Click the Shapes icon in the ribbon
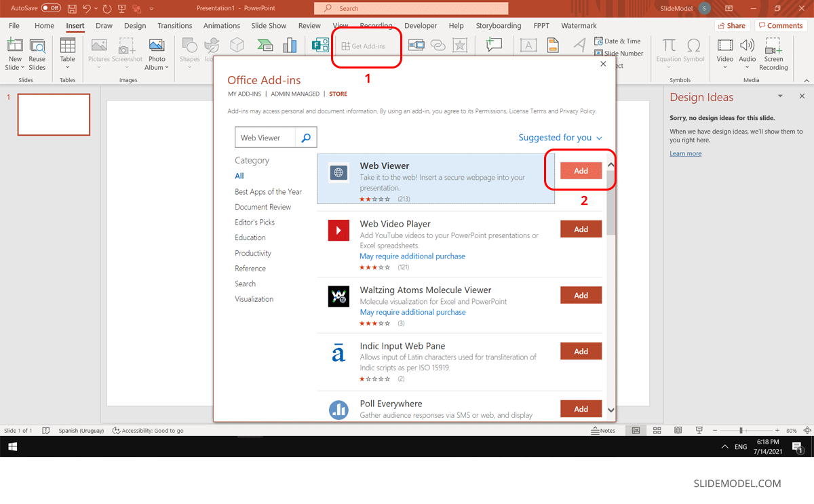The image size is (814, 504). point(190,46)
